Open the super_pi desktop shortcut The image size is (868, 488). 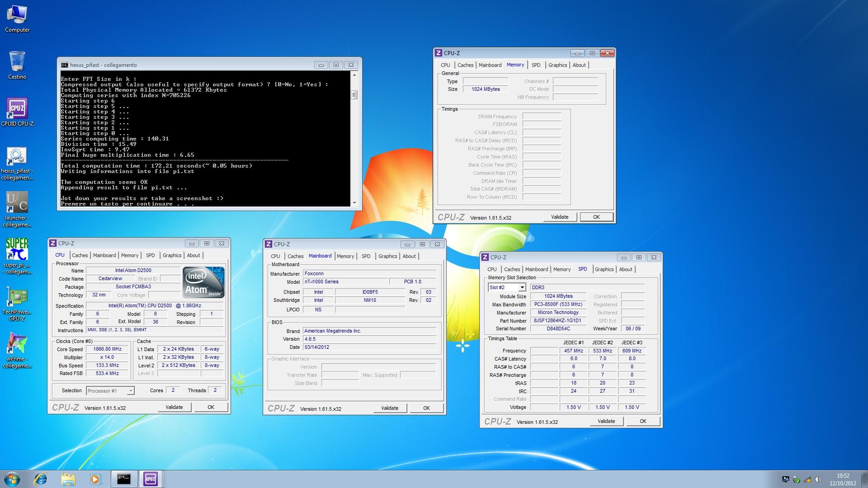pos(17,256)
